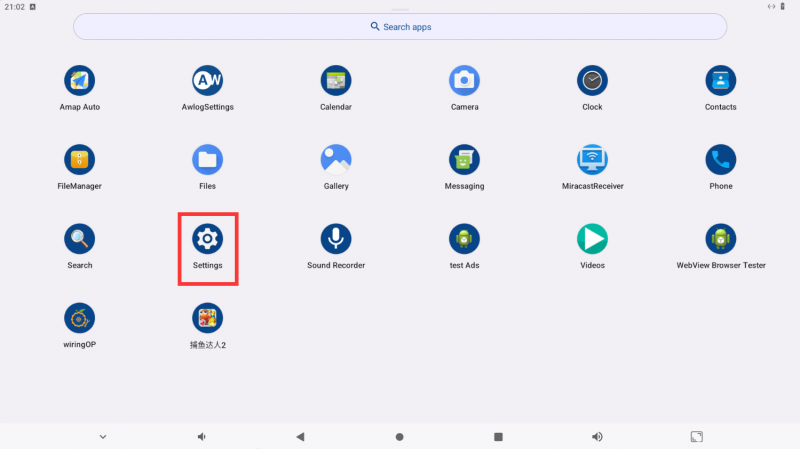Open the Files app

[207, 160]
